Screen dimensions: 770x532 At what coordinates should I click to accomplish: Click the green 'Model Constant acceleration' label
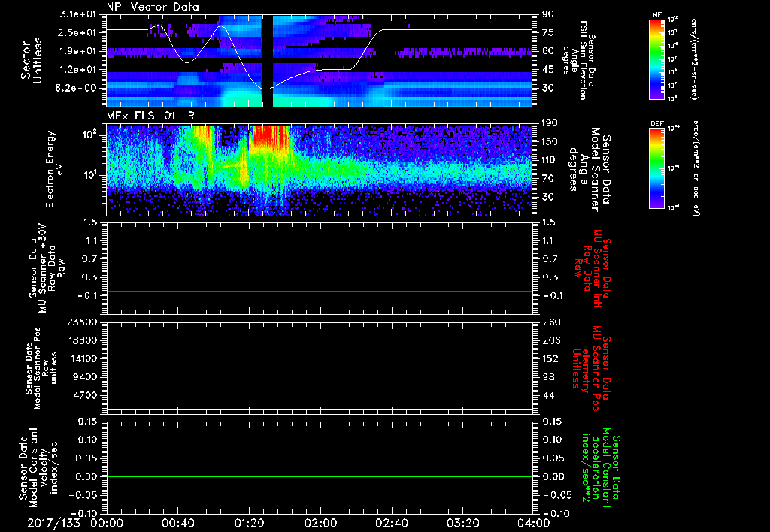pyautogui.click(x=601, y=466)
